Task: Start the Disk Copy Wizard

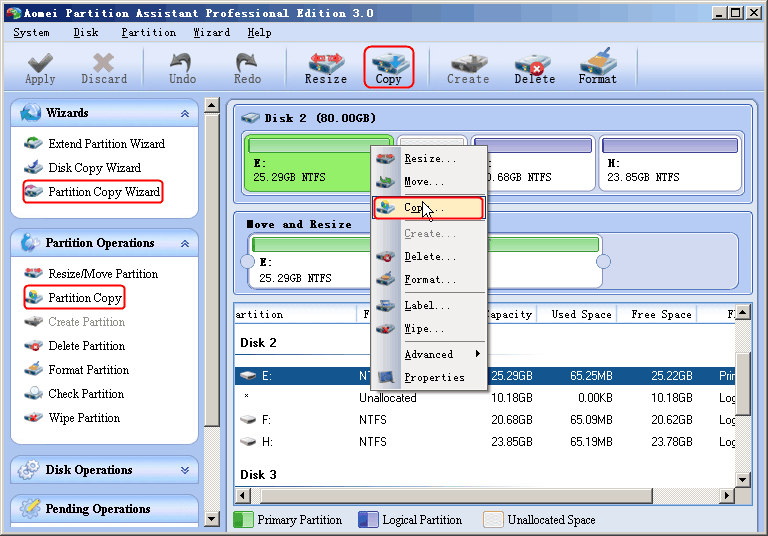Action: coord(94,168)
